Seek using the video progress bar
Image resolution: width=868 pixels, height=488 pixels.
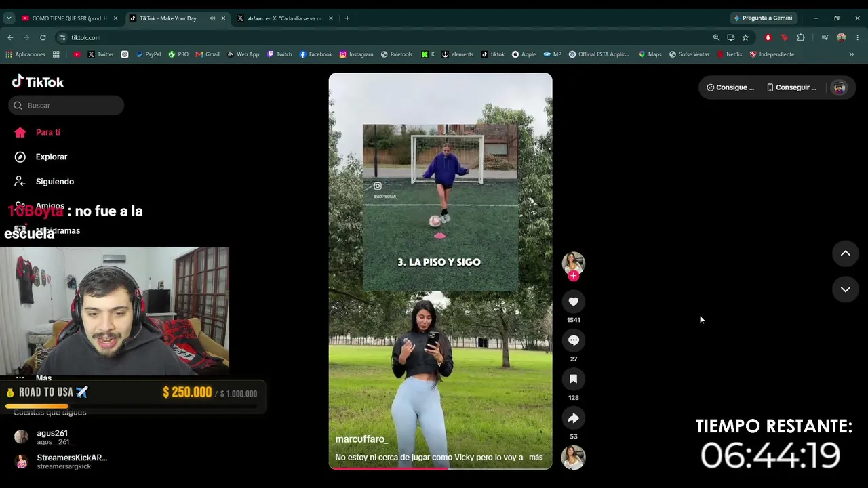[x=440, y=468]
